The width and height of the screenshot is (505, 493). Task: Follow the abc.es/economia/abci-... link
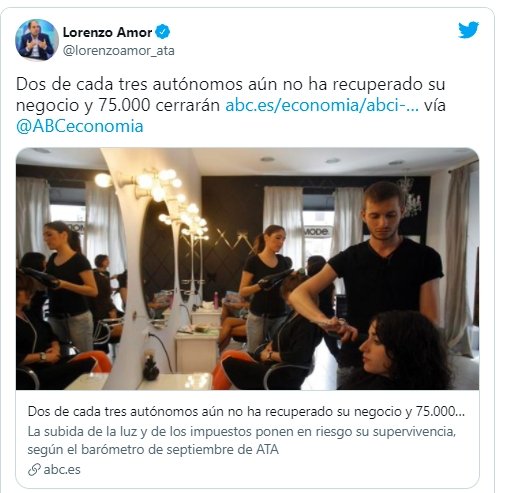pos(322,105)
